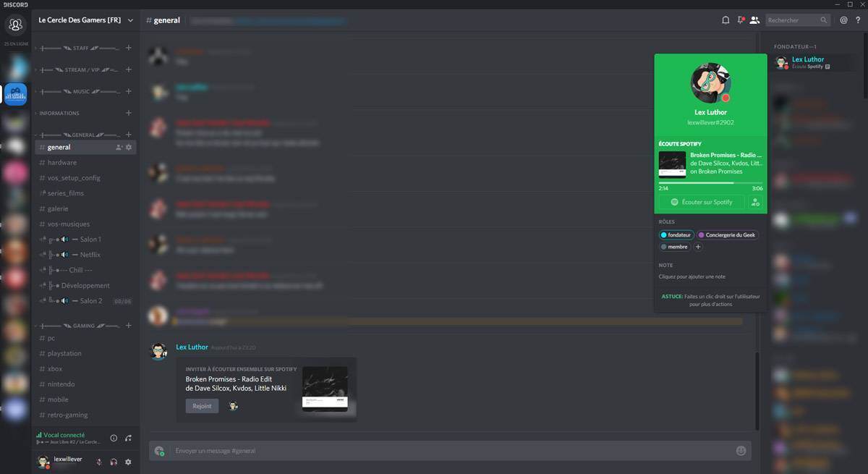The image size is (868, 474).
Task: Open the hardware channel
Action: (x=85, y=163)
